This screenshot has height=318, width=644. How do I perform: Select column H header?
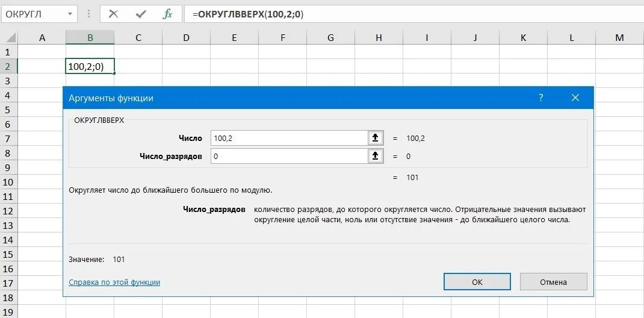click(379, 38)
